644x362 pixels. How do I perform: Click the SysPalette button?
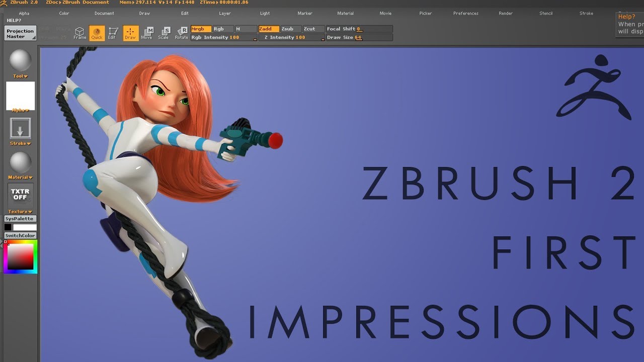(x=20, y=219)
